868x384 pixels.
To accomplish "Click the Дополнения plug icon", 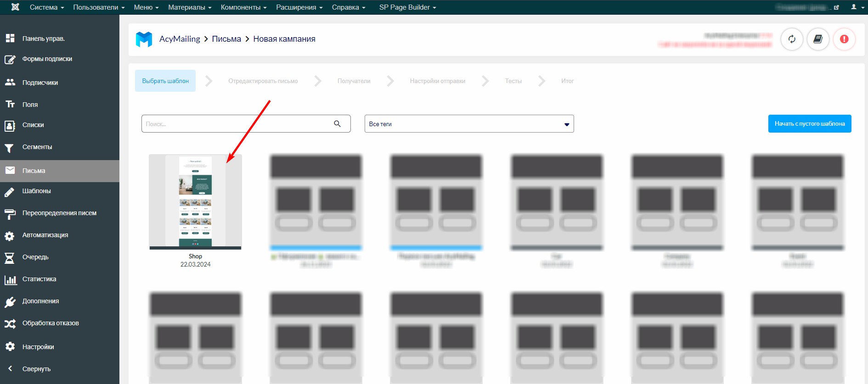I will pyautogui.click(x=10, y=302).
